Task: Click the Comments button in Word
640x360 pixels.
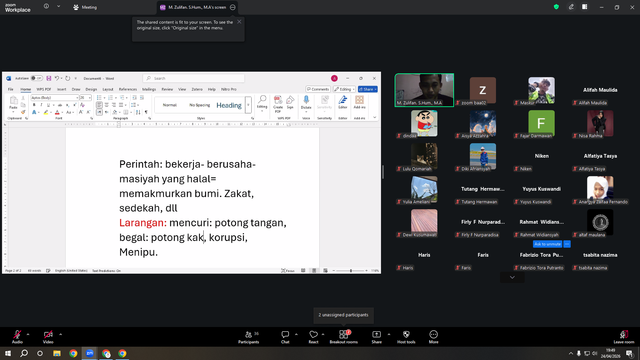Action: [x=318, y=89]
